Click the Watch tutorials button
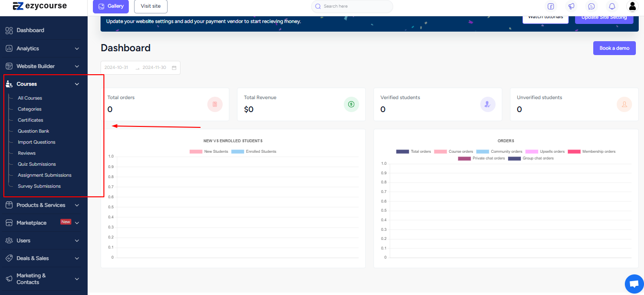 (x=546, y=19)
